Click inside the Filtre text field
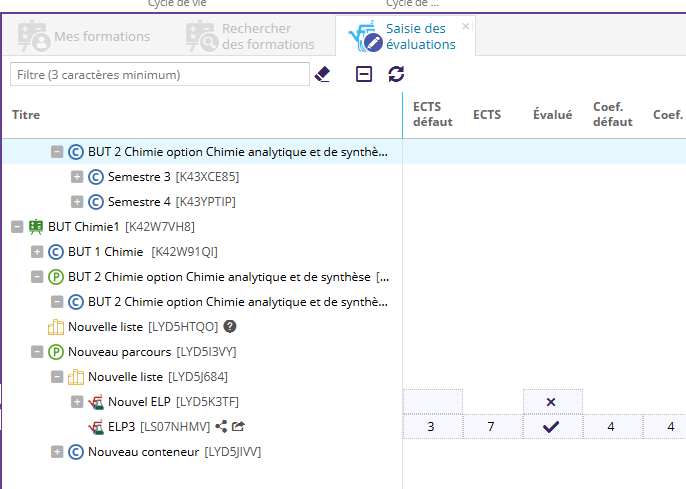This screenshot has width=686, height=489. pyautogui.click(x=160, y=74)
